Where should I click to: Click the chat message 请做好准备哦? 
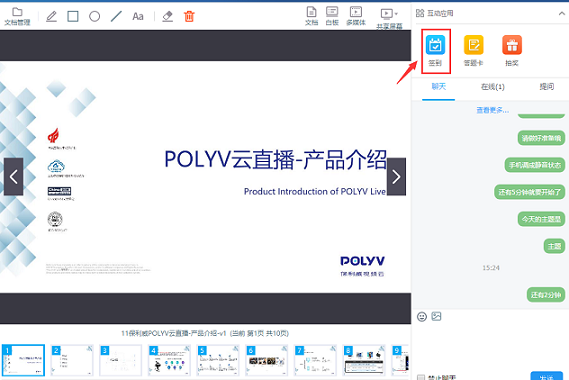point(541,138)
